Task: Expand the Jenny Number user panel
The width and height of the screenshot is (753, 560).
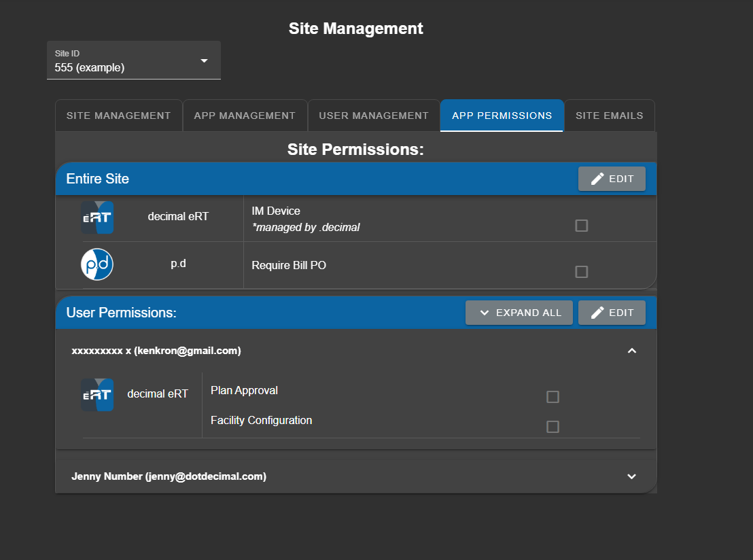Action: (631, 476)
